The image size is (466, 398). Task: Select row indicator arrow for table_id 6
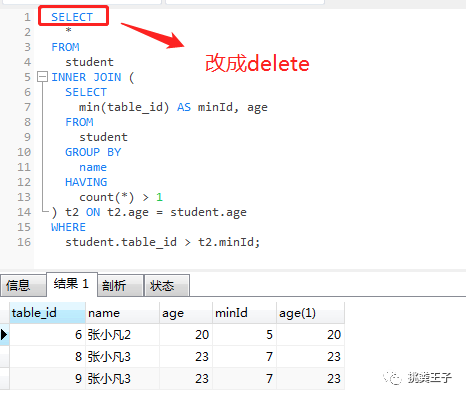(x=4, y=334)
